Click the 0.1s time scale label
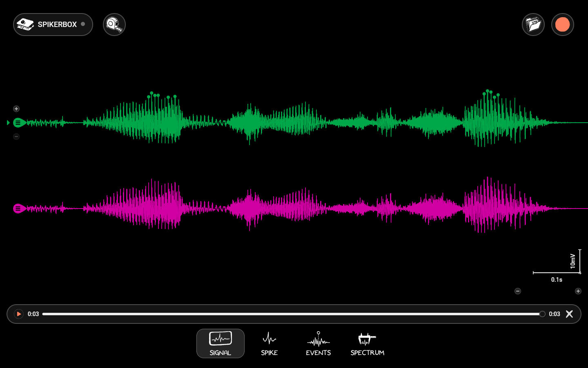 pos(557,280)
